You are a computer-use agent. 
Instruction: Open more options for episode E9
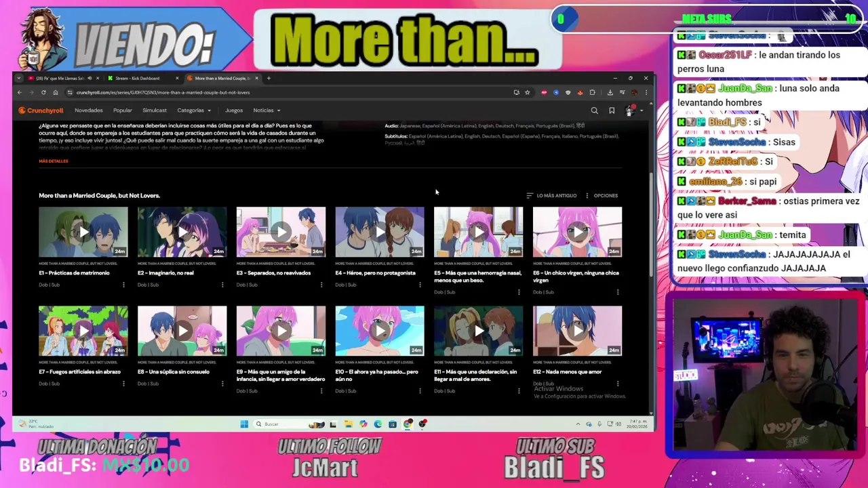tap(321, 391)
